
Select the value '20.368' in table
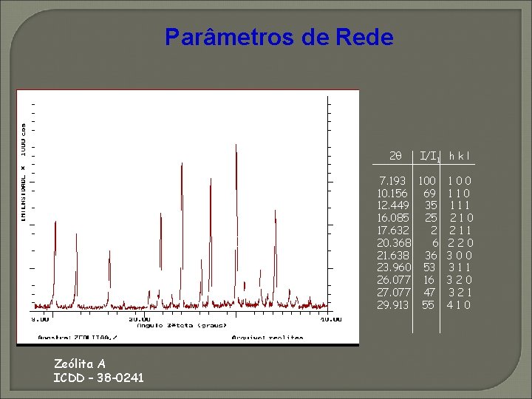394,242
